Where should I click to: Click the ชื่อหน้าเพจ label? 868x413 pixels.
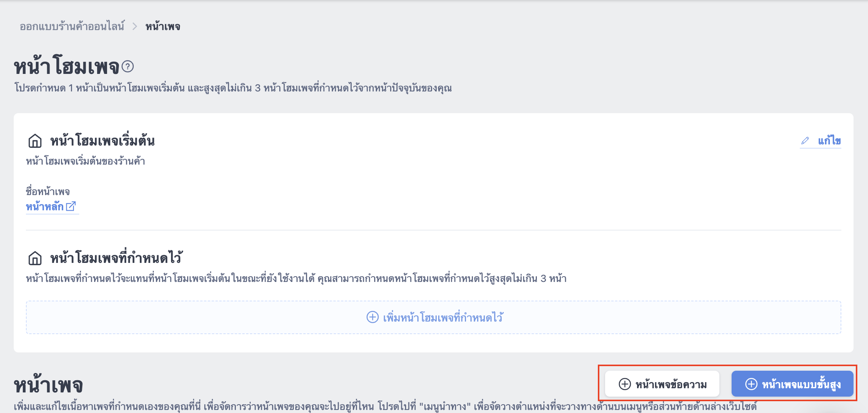tap(48, 191)
